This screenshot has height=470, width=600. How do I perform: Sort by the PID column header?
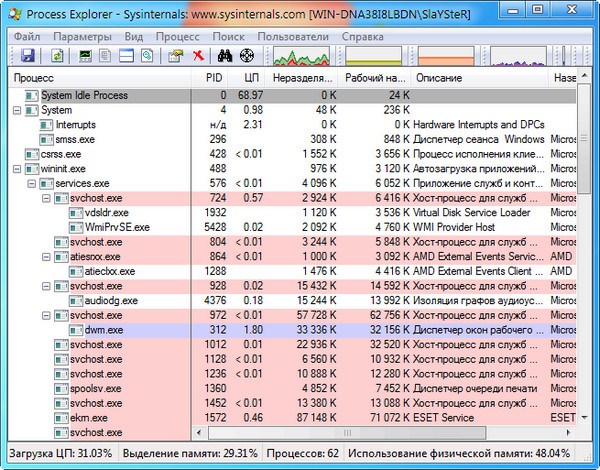pos(213,77)
